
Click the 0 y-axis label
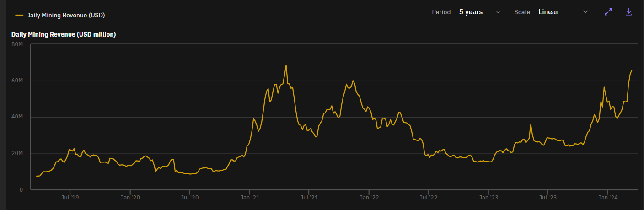[x=21, y=189]
